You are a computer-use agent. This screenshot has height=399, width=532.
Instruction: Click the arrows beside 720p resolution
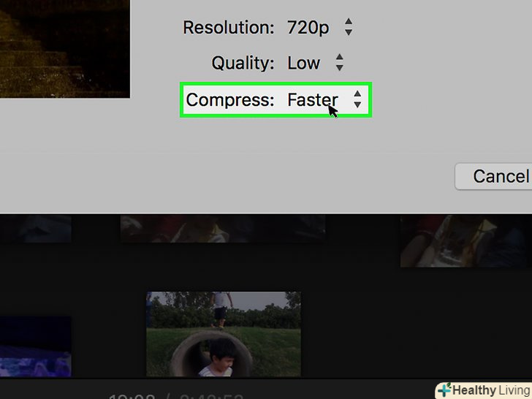coord(349,27)
